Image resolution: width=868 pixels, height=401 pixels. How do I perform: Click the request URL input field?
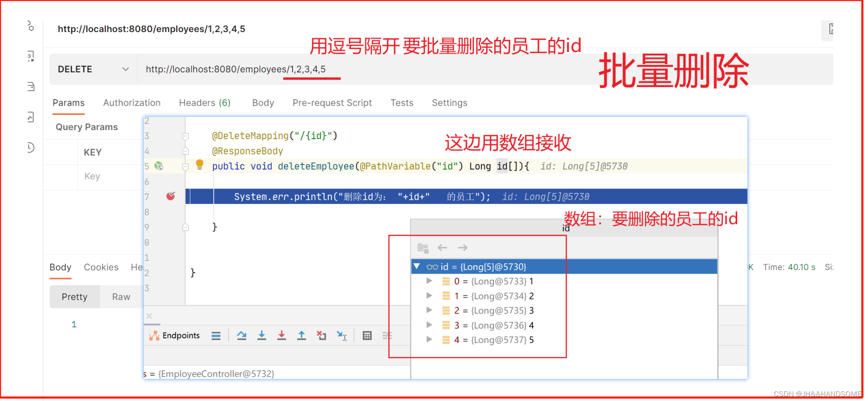(485, 69)
